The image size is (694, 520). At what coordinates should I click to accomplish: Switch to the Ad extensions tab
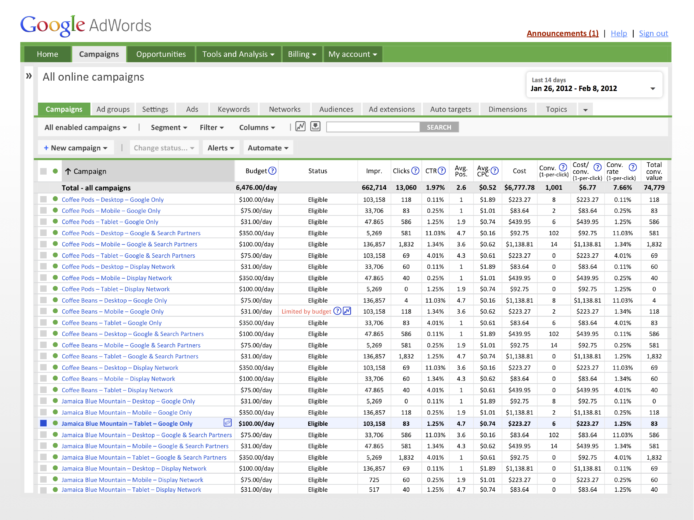point(392,109)
